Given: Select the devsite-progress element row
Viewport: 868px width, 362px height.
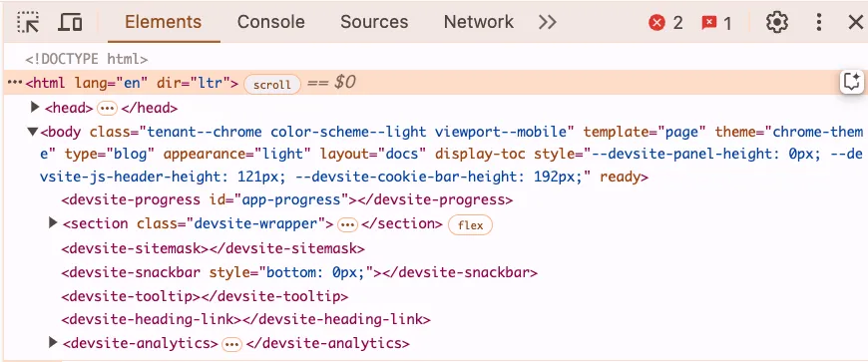Looking at the screenshot, I should point(287,199).
